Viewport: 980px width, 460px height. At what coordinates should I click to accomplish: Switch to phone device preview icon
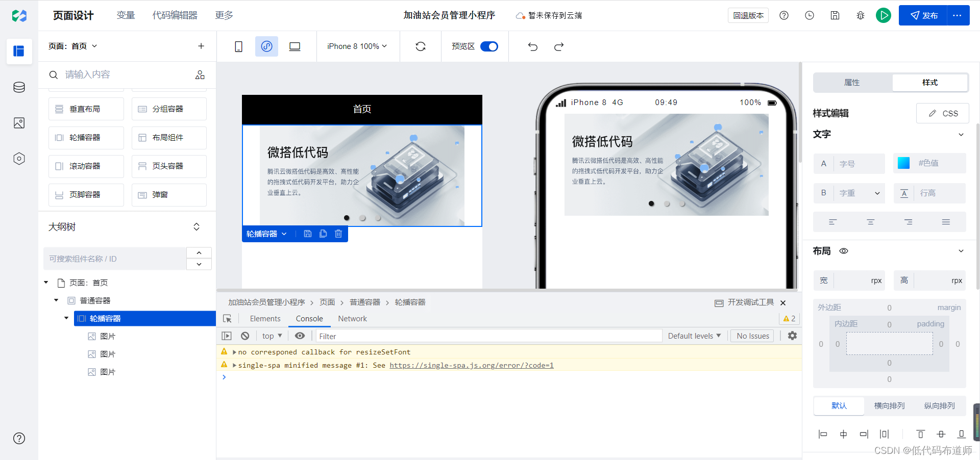(238, 46)
